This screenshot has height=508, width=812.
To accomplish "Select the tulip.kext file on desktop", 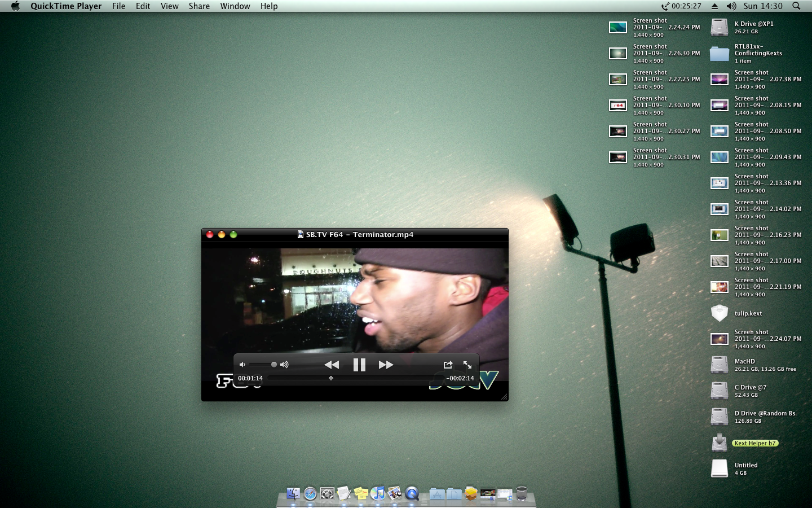I will click(720, 313).
